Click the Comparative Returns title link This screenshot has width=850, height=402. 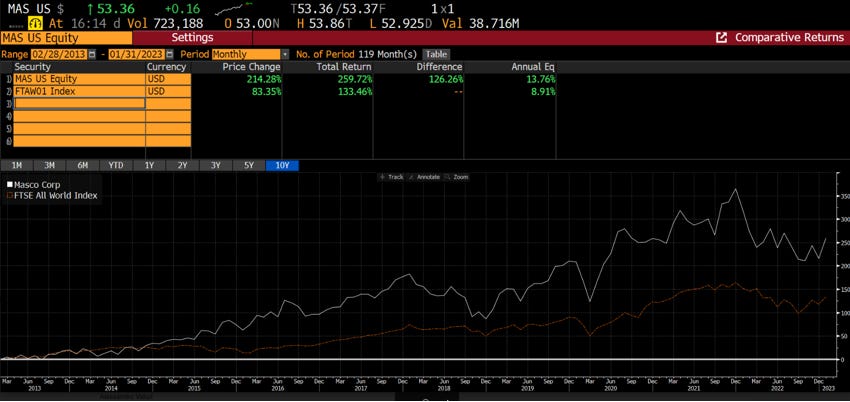point(789,37)
